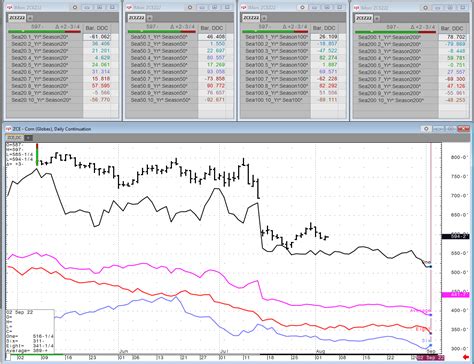Select value cell 46.408 in Season50 window
Image resolution: width=474 pixels, height=364 pixels.
point(212,37)
